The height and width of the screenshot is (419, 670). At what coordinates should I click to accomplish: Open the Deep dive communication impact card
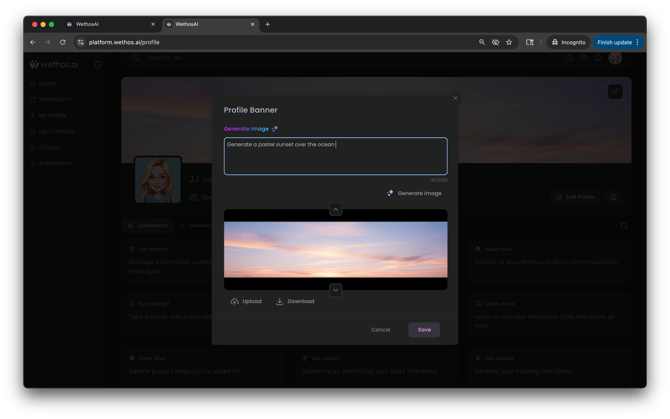(549, 261)
